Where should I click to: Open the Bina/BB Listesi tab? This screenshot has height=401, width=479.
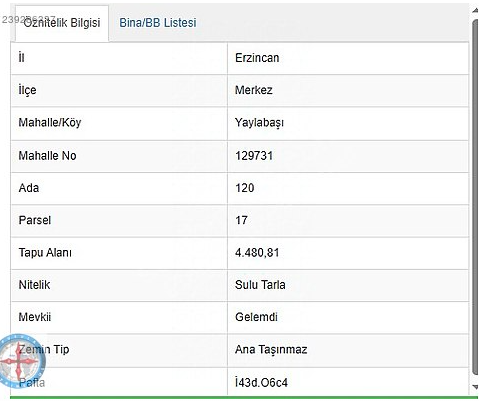point(158,23)
